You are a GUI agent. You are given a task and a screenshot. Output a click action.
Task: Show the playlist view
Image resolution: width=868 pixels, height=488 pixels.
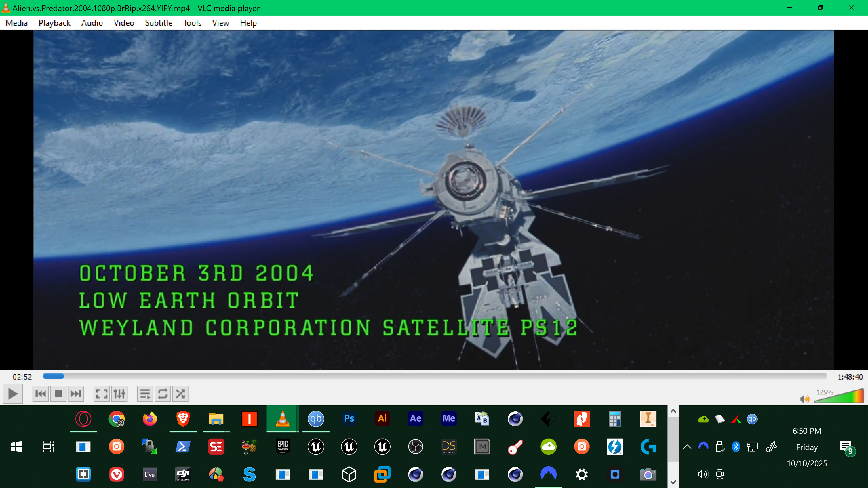click(x=145, y=394)
